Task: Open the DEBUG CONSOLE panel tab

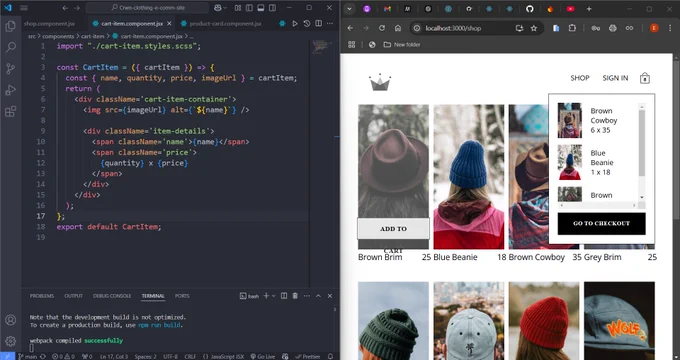Action: 112,296
